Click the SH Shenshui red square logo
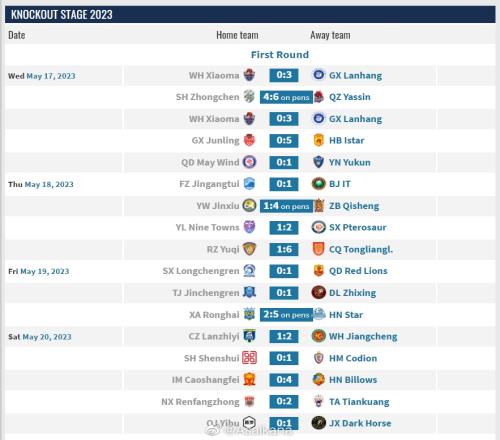500x440 pixels. point(249,358)
